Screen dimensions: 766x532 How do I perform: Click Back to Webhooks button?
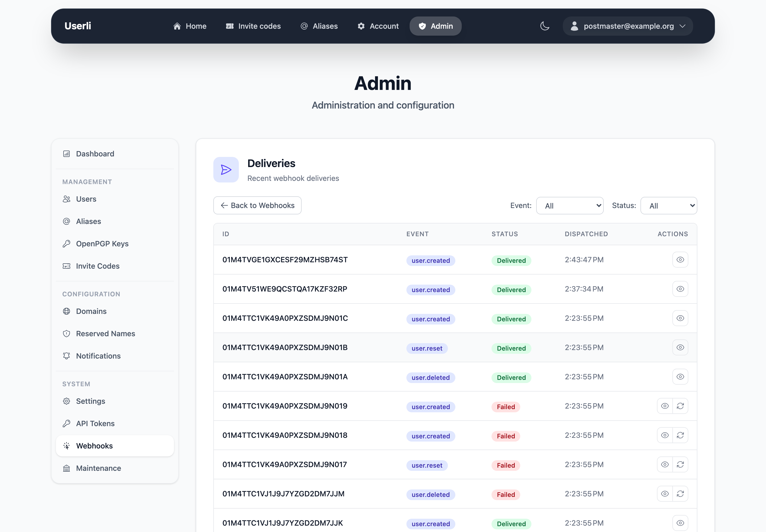click(257, 205)
